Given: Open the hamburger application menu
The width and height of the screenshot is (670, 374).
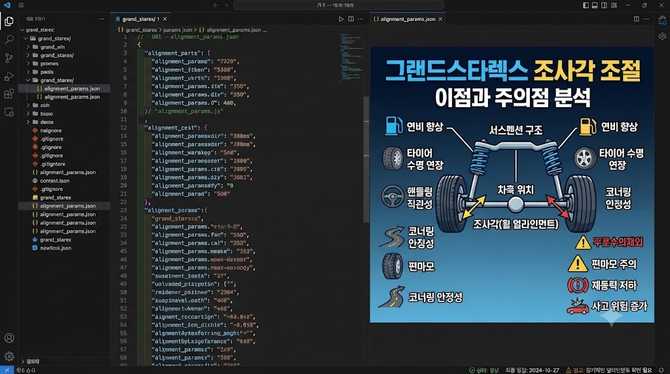Looking at the screenshot, I should point(21,5).
